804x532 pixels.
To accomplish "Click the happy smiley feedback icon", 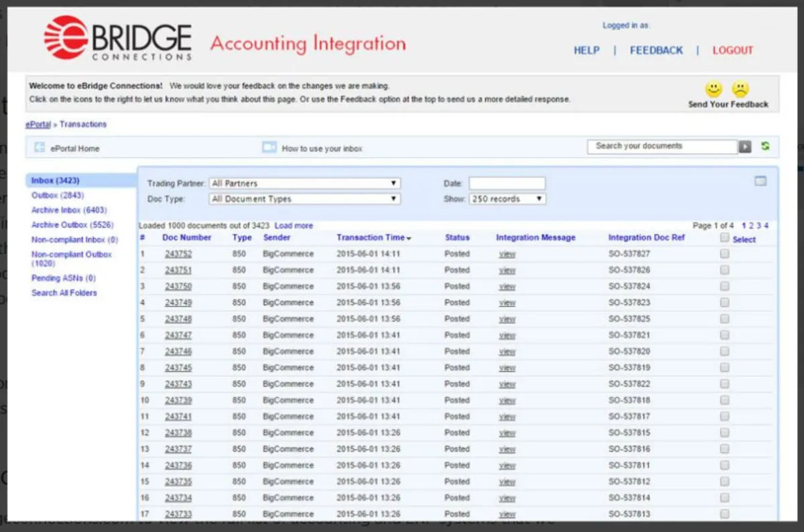I will [x=714, y=89].
